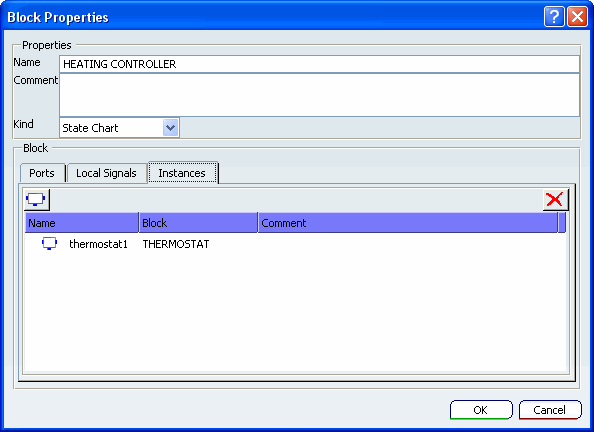Switch to the Local Signals tab

[x=106, y=173]
